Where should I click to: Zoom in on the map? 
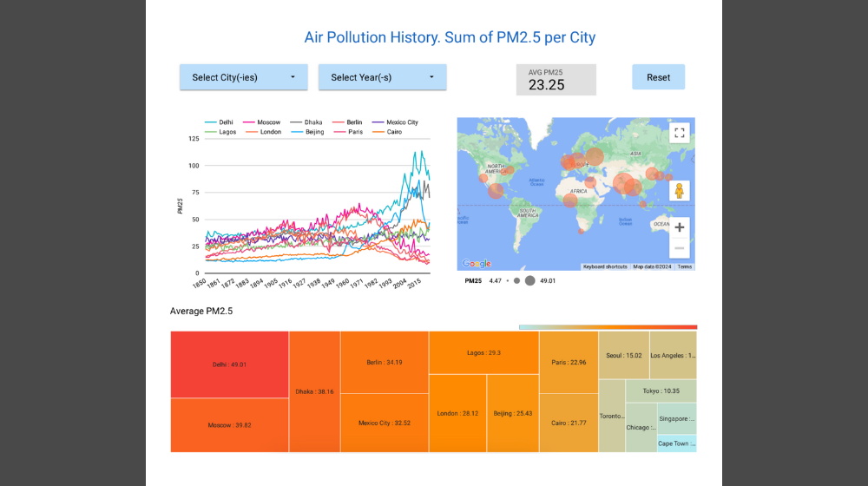pyautogui.click(x=680, y=227)
